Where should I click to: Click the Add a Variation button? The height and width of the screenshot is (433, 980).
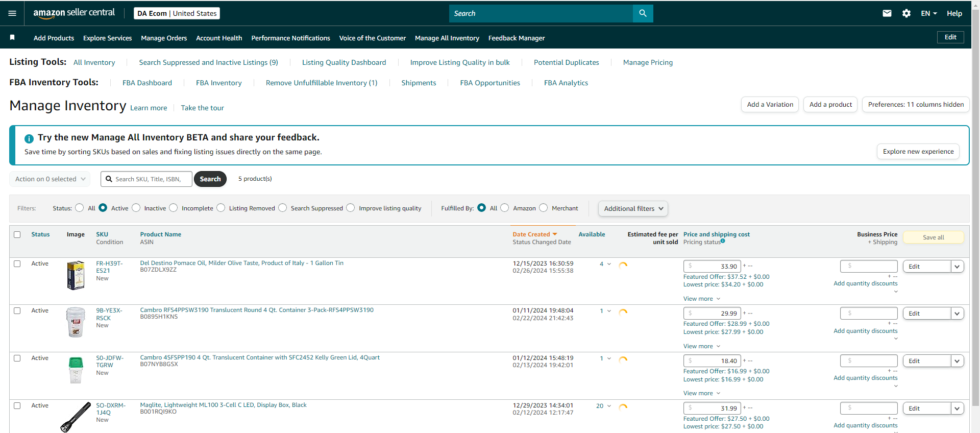pyautogui.click(x=770, y=104)
